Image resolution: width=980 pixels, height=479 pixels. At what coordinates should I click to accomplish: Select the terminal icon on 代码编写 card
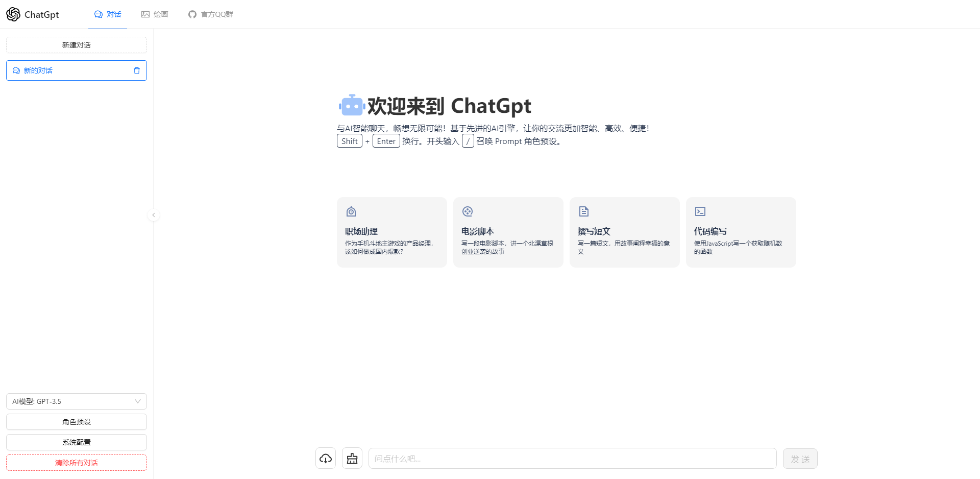[700, 211]
